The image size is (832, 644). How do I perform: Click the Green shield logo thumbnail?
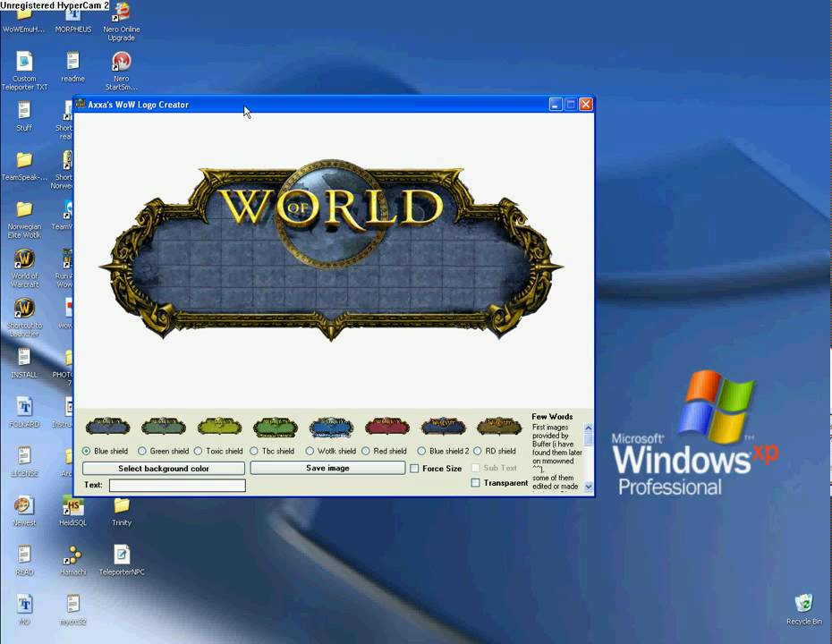tap(164, 427)
